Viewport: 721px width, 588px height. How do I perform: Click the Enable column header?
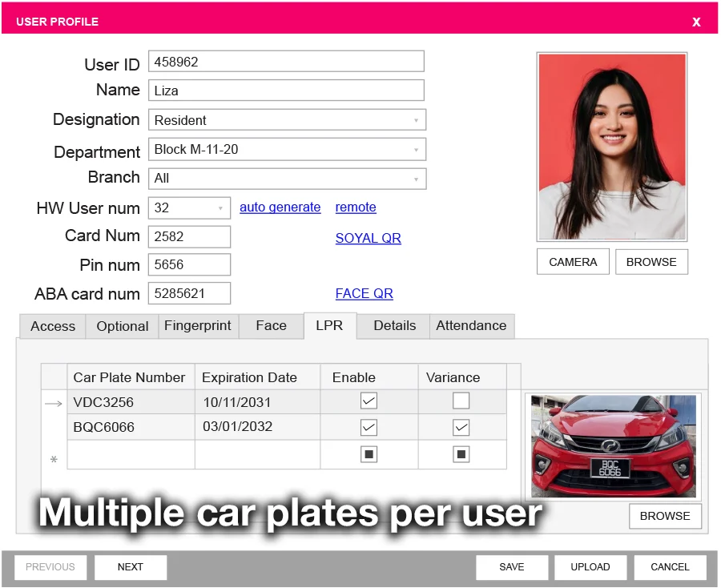click(x=369, y=377)
